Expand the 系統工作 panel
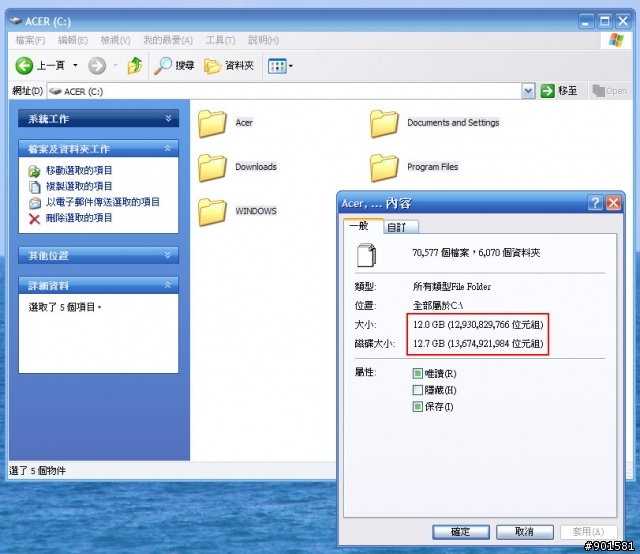640x554 pixels. 168,118
